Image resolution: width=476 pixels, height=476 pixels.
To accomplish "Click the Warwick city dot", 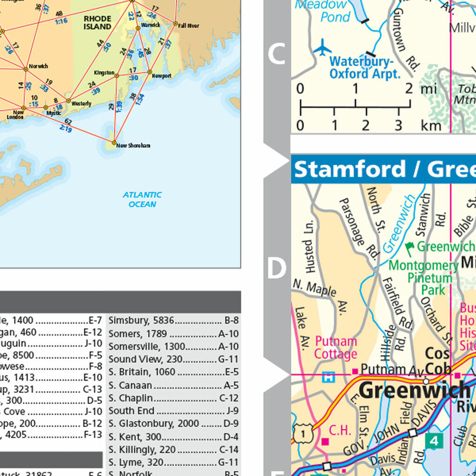I will 138,28.
